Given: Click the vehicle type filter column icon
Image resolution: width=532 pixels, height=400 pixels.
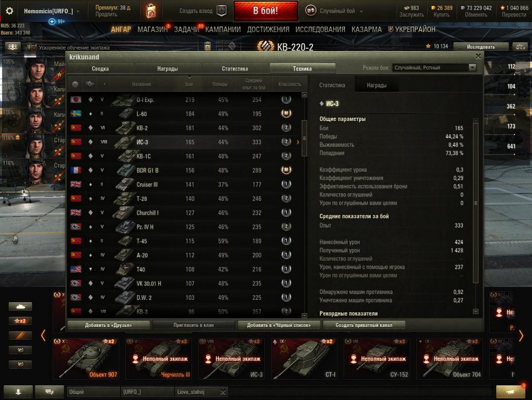Looking at the screenshot, I should (90, 84).
